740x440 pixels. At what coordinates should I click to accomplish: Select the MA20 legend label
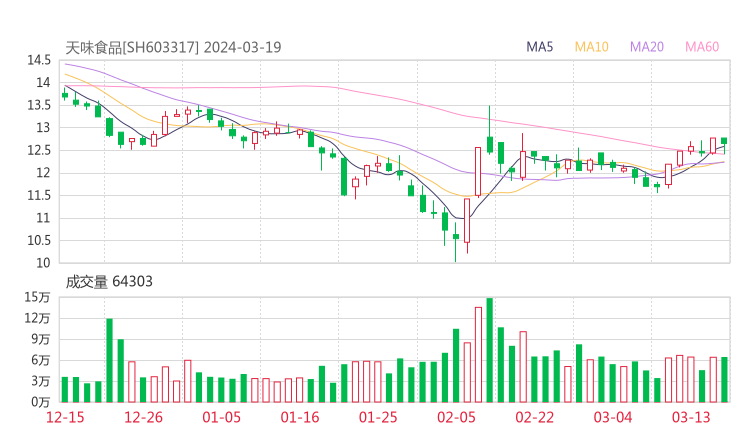[647, 47]
